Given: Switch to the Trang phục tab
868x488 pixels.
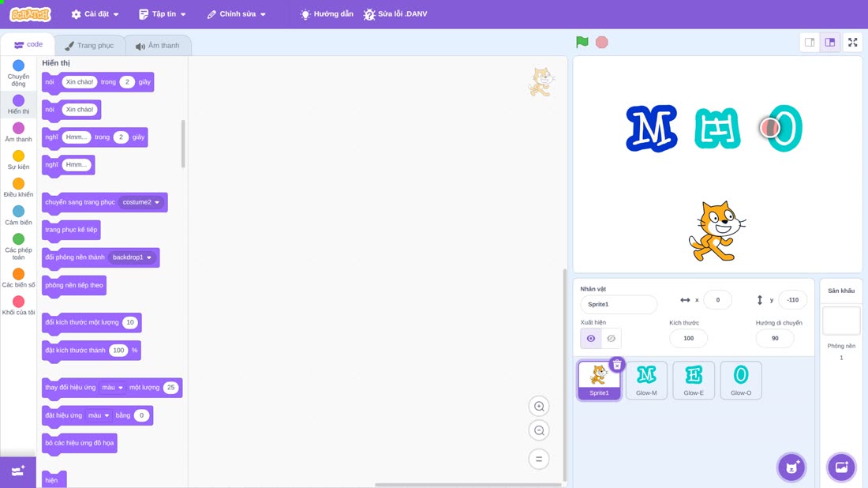Looking at the screenshot, I should [89, 46].
